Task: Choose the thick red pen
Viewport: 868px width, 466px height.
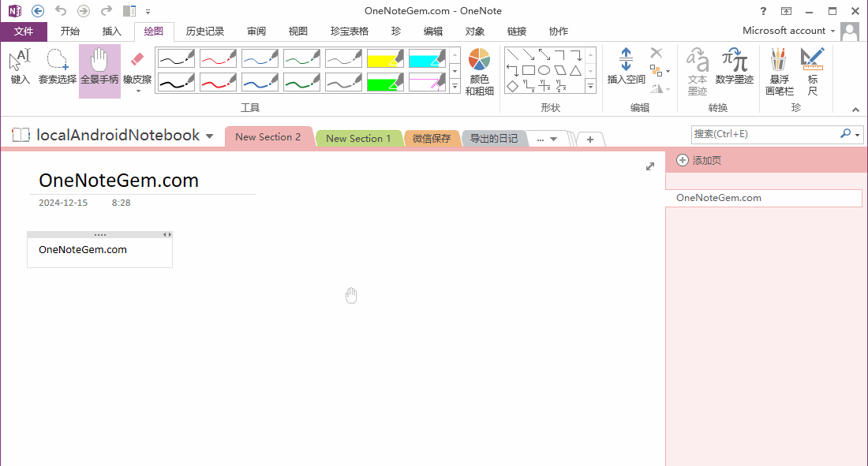Action: tap(218, 82)
